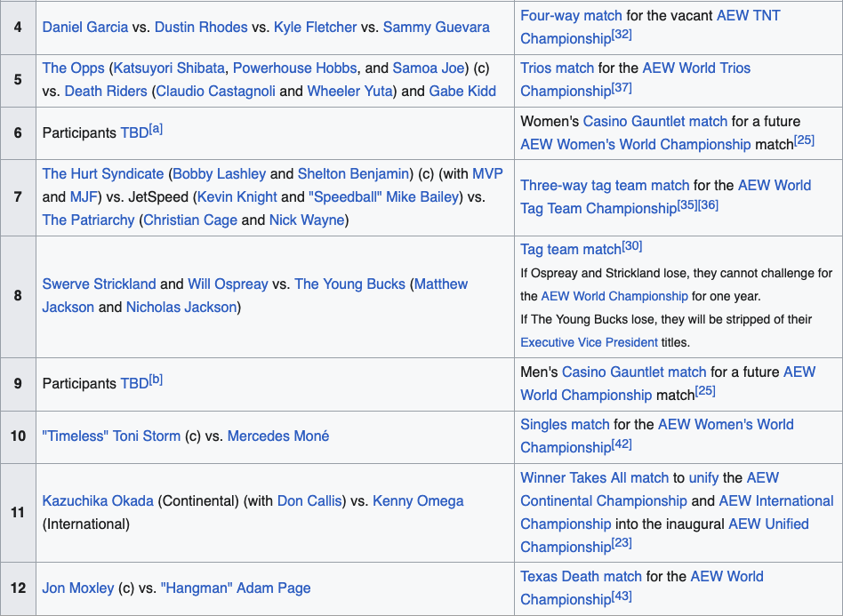The width and height of the screenshot is (843, 616).
Task: Click the Christian Cage link
Action: (190, 220)
